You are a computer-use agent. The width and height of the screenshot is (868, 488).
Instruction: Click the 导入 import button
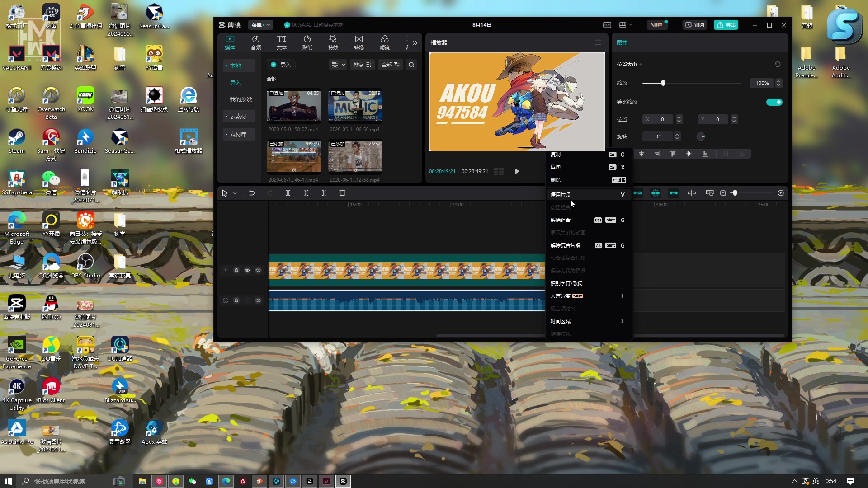[281, 65]
